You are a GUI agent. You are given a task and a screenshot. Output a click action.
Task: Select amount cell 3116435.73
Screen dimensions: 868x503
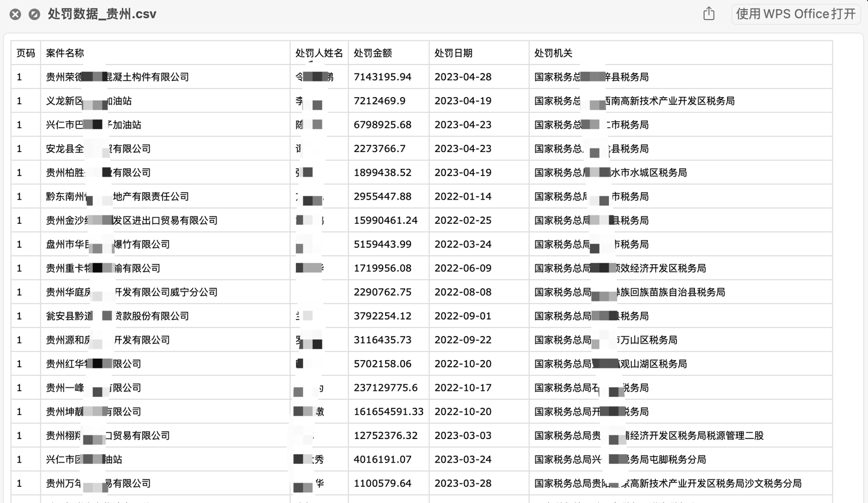pos(389,340)
